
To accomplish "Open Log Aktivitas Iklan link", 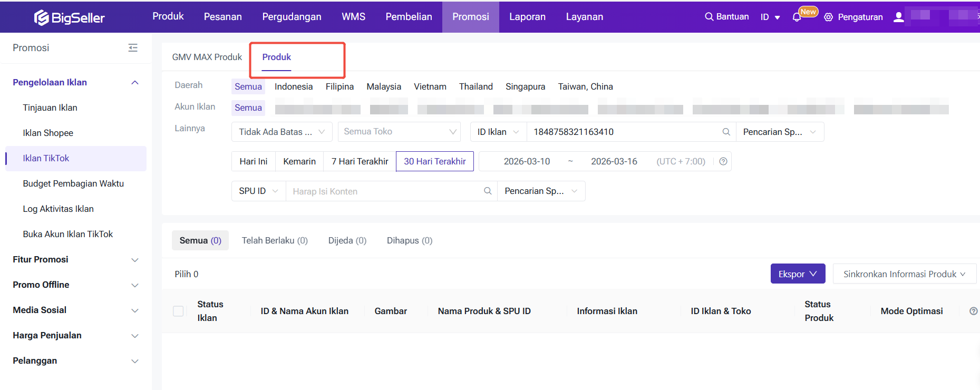I will tap(58, 209).
